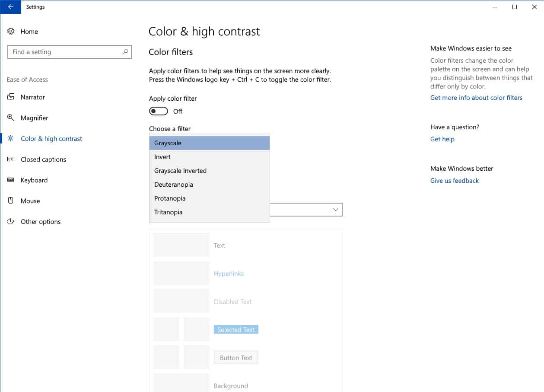
Task: Click the Find a setting search box
Action: pos(70,52)
